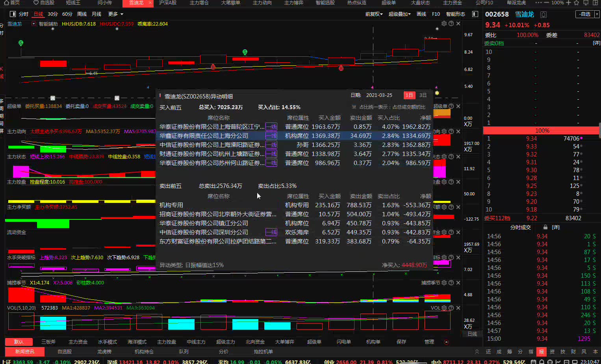Toggle the layout icon left of 分时
The image size is (601, 364).
pyautogui.click(x=13, y=14)
